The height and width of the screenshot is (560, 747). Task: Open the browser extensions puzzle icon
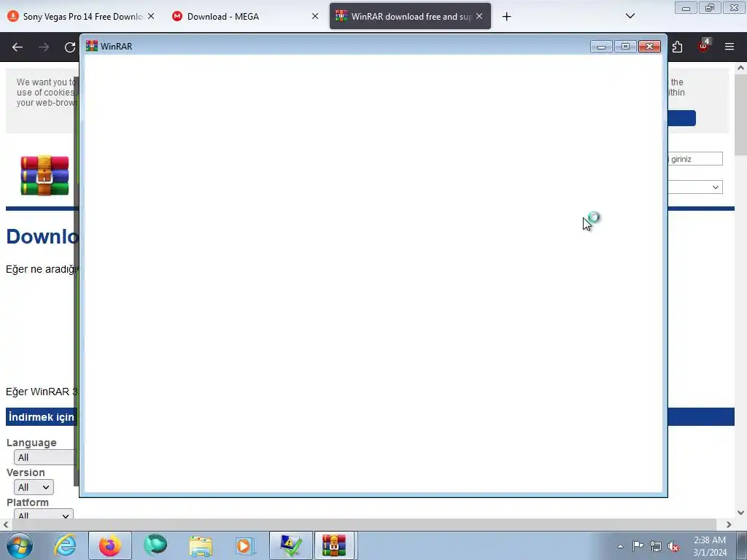[677, 47]
